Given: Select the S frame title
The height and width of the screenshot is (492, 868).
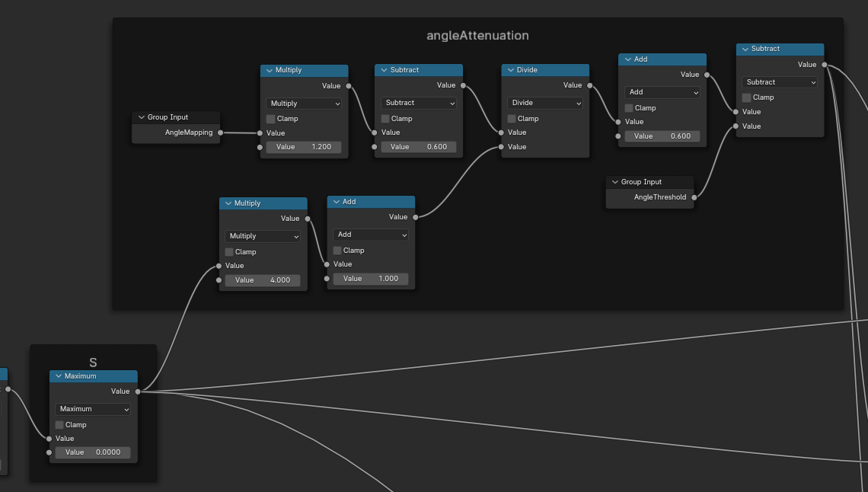Looking at the screenshot, I should (93, 363).
